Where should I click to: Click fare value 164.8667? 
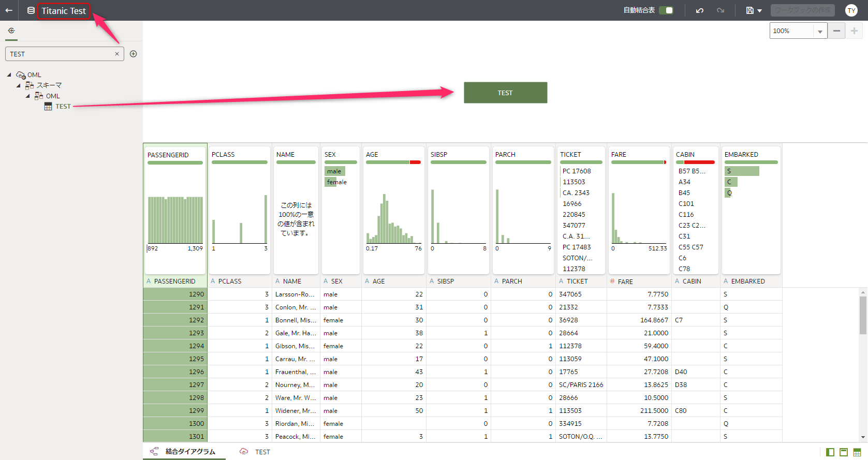pyautogui.click(x=654, y=320)
